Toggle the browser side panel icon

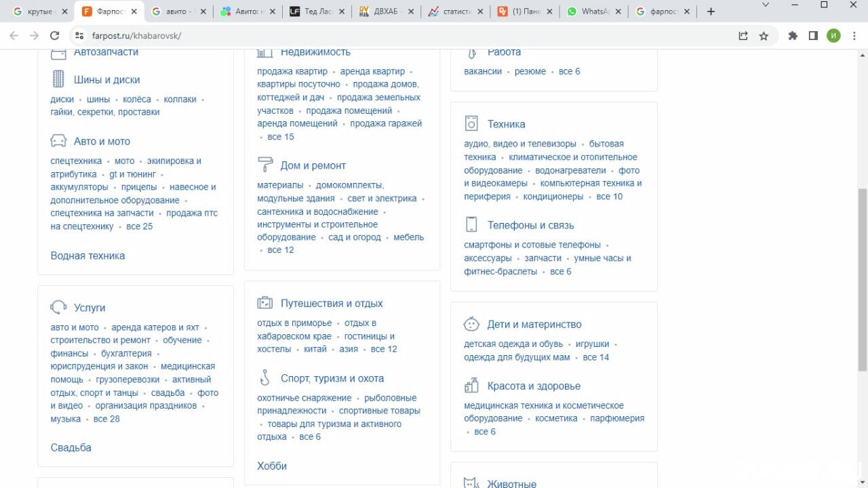coord(813,36)
